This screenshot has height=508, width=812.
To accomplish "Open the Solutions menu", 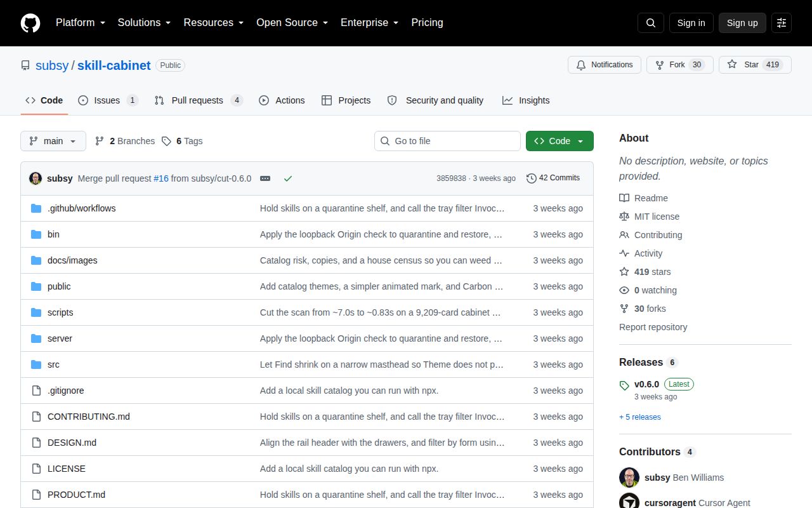I will pos(144,23).
